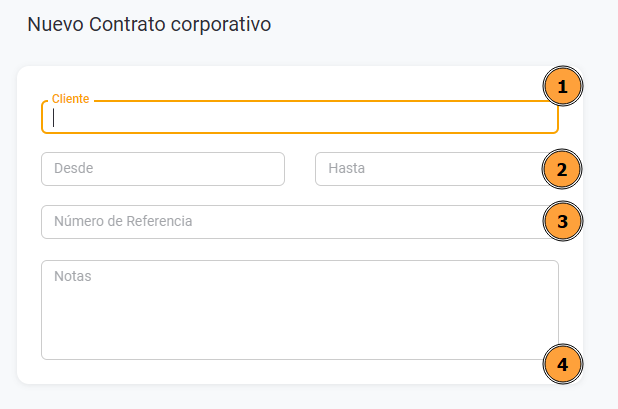The image size is (618, 409).
Task: Click the Notas placeholder text
Action: coord(72,276)
